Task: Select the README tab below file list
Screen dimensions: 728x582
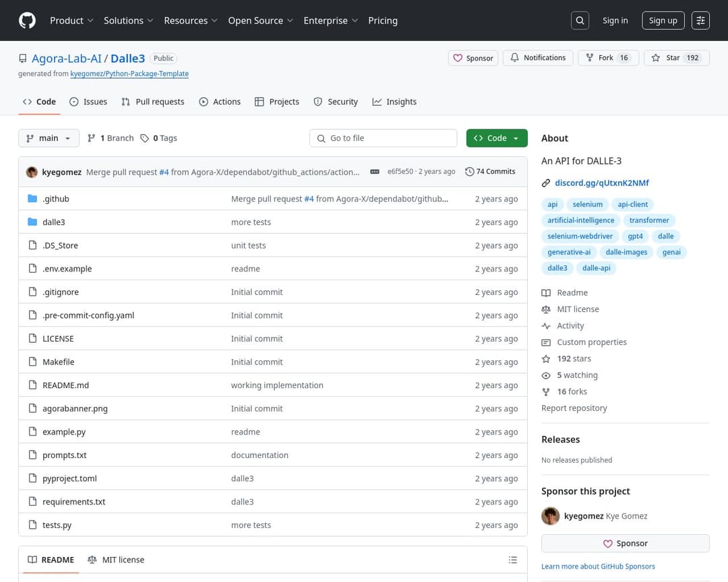Action: [x=51, y=560]
